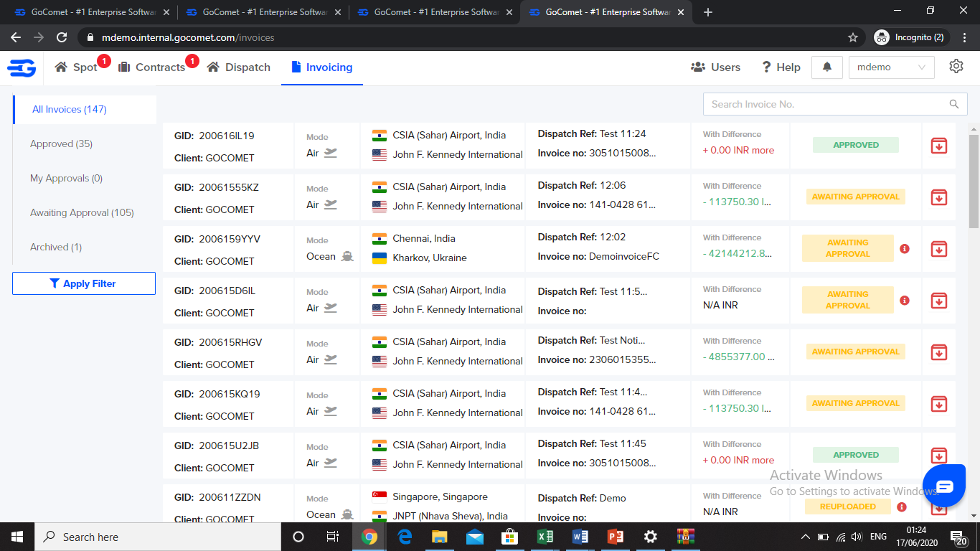Click the Apply Filter button
Viewport: 980px width, 551px height.
84,283
